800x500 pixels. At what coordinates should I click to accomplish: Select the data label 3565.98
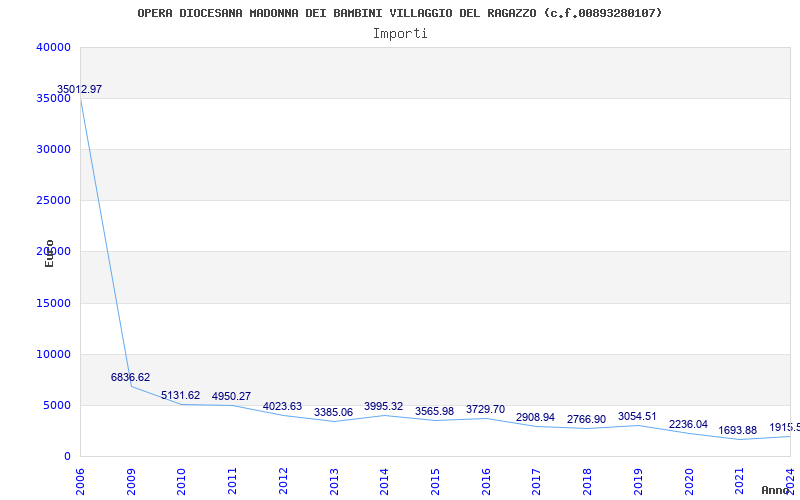coord(434,411)
